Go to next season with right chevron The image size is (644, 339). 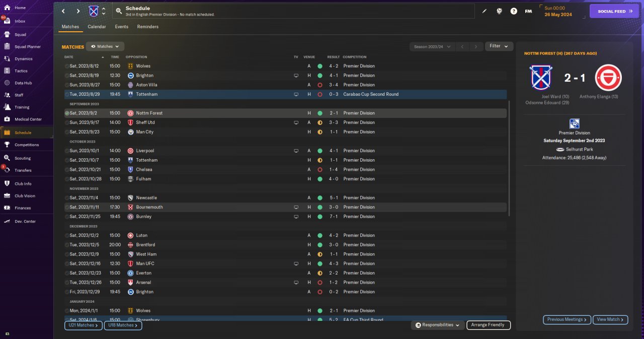click(x=476, y=46)
